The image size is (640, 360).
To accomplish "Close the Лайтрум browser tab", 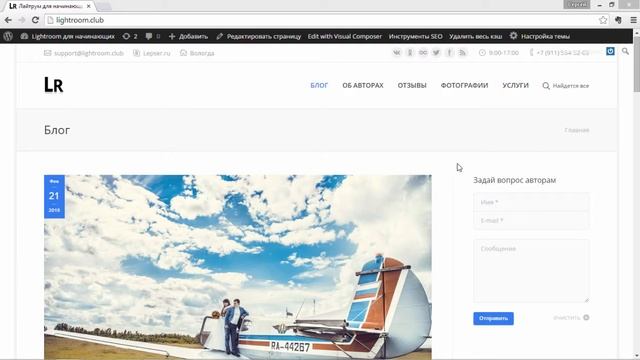I will (x=89, y=6).
